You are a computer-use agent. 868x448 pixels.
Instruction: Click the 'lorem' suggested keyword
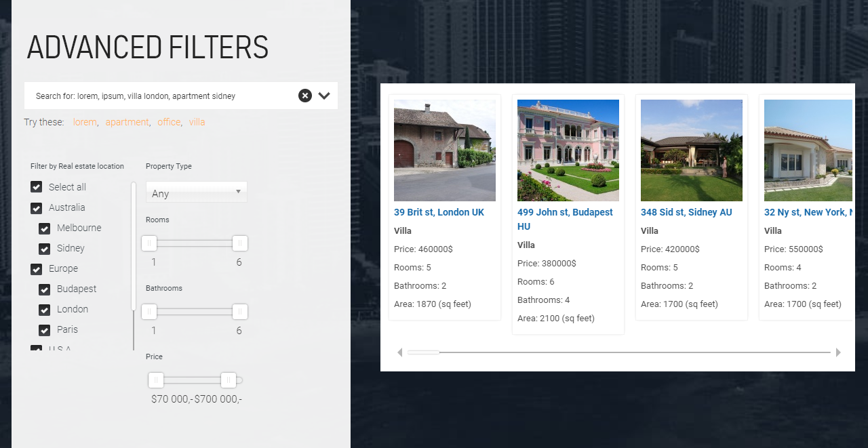(x=85, y=122)
